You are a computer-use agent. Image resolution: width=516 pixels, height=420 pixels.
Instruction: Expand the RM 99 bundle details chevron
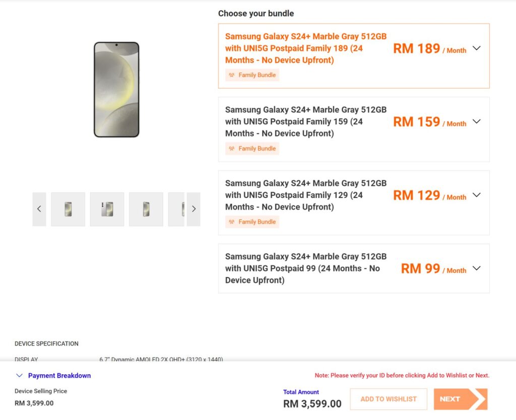pyautogui.click(x=477, y=268)
